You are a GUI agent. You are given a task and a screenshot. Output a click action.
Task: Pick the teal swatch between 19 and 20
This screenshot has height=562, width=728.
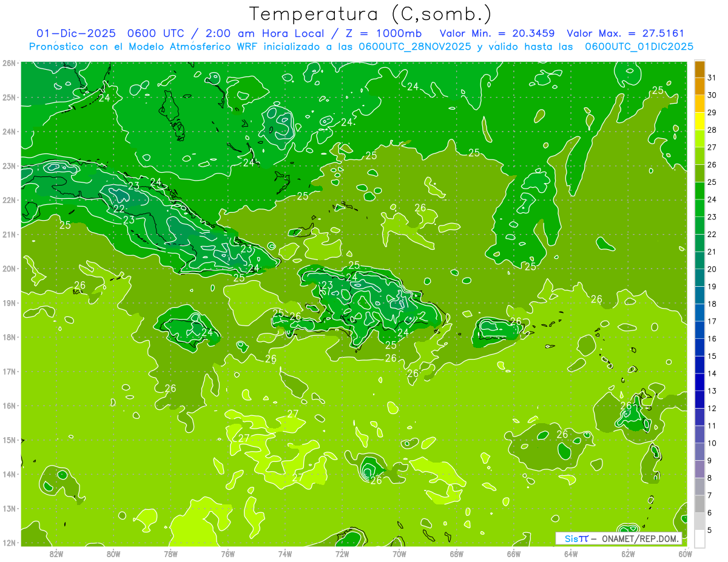click(x=699, y=278)
